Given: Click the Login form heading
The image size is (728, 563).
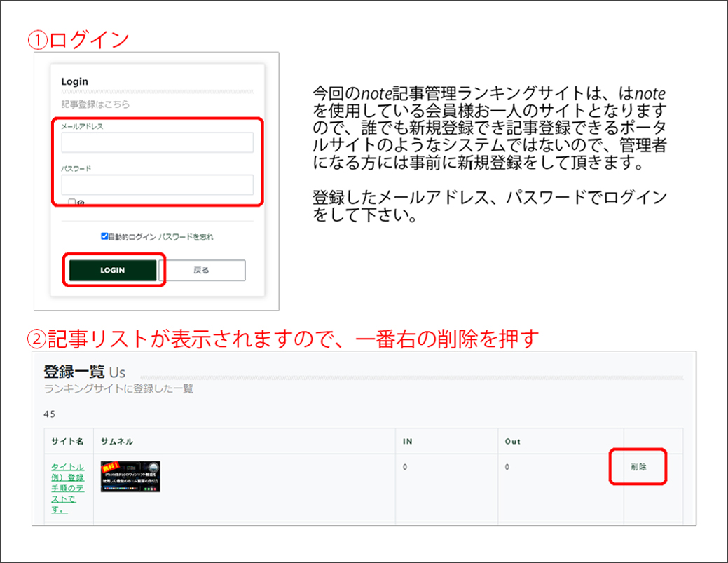Looking at the screenshot, I should [75, 81].
